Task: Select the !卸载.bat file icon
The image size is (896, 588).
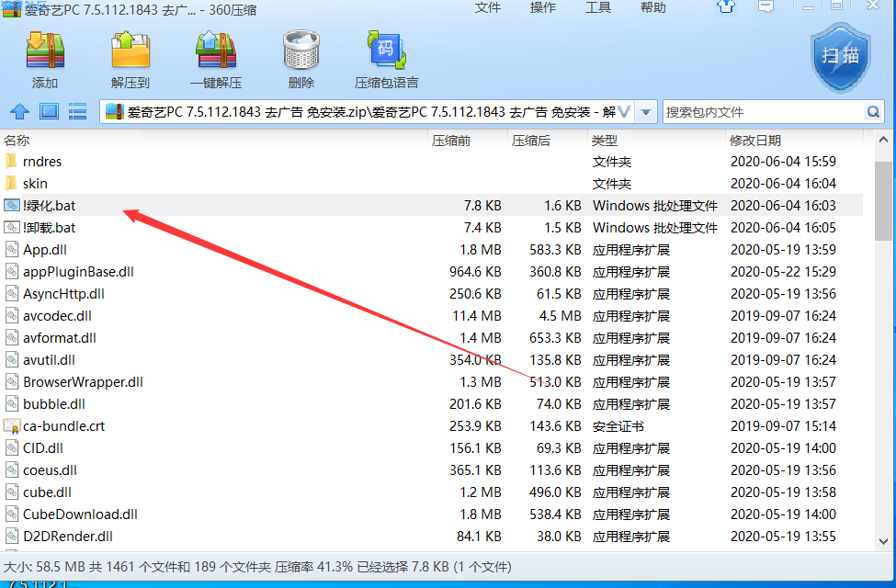Action: pos(11,228)
